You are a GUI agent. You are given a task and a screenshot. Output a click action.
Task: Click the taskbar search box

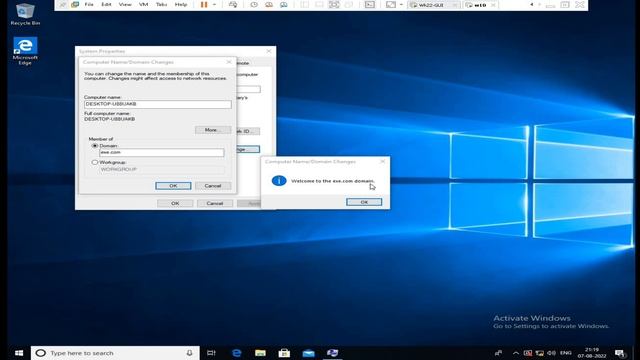[x=115, y=353]
